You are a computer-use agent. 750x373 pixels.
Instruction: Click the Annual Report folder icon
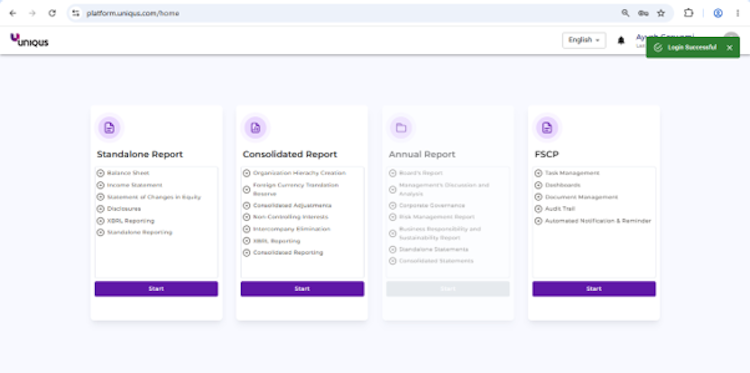click(401, 128)
